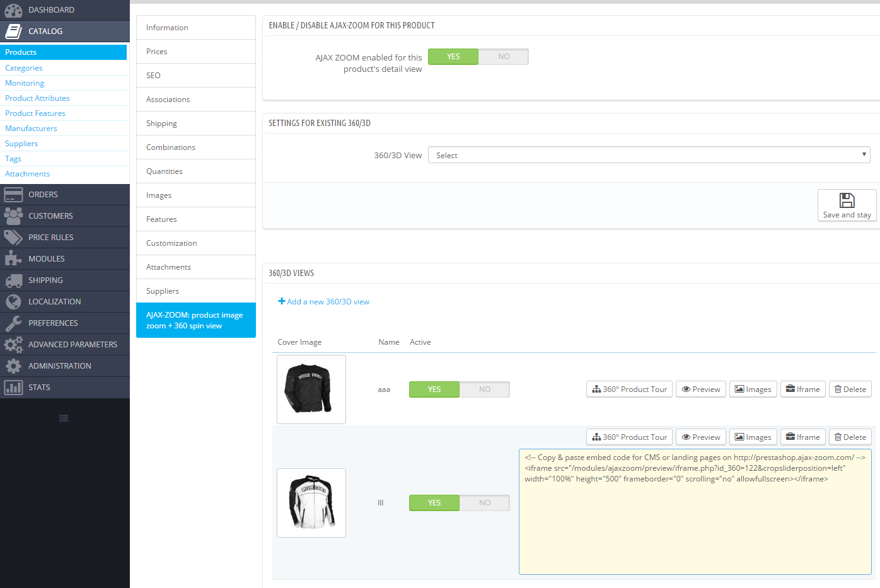Disable active state for 'aaa' view
The width and height of the screenshot is (880, 588).
[x=484, y=389]
